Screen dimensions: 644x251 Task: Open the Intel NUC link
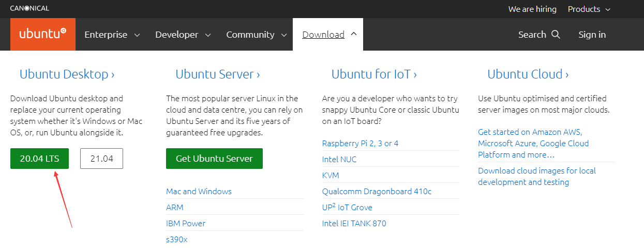(x=339, y=160)
